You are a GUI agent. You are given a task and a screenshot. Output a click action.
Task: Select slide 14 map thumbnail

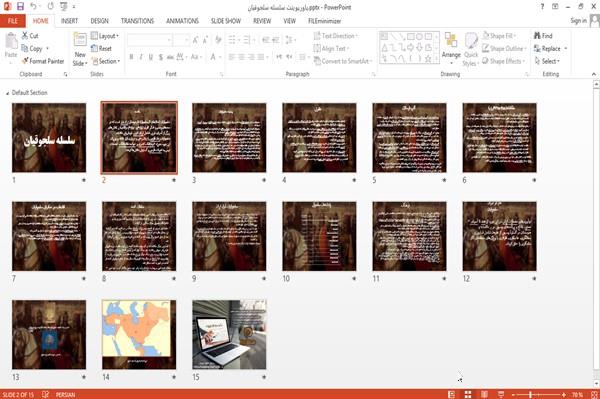[x=139, y=335]
